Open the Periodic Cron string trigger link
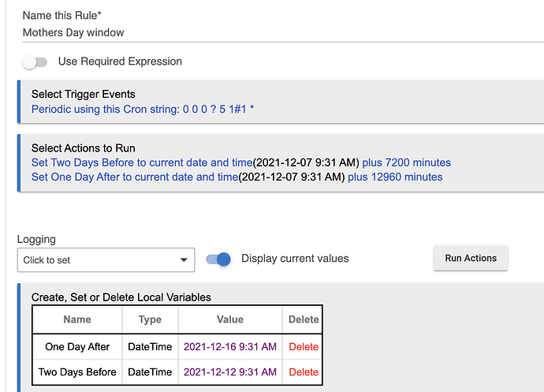 point(143,109)
